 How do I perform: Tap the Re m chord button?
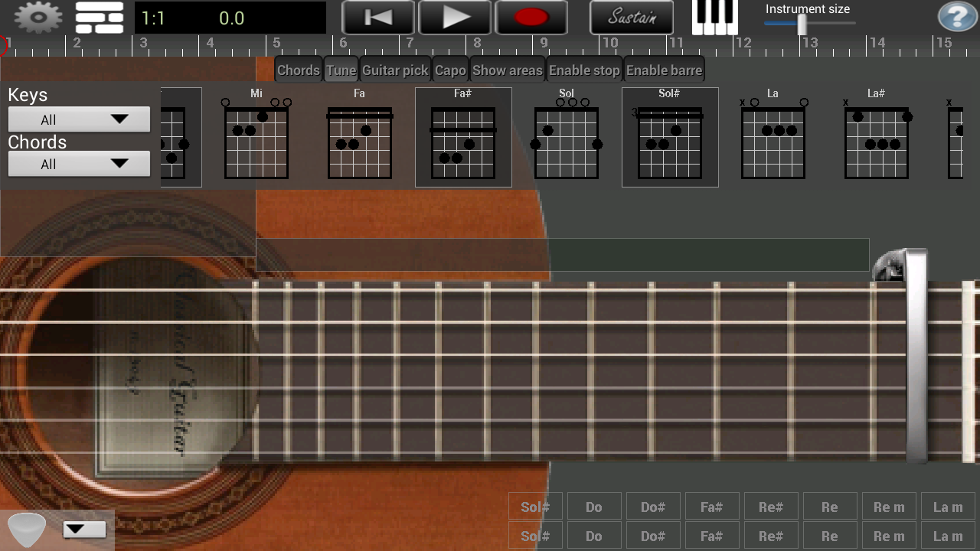(x=888, y=507)
